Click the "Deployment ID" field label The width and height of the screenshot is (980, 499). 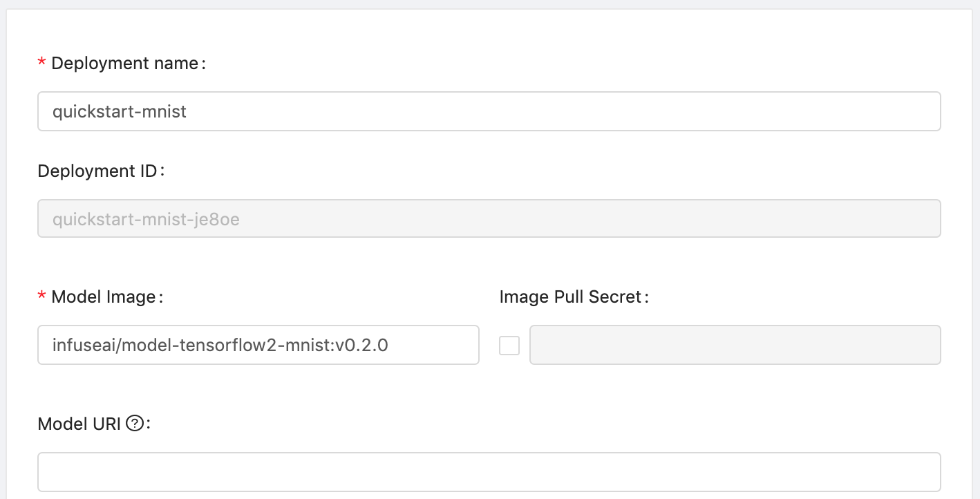97,171
